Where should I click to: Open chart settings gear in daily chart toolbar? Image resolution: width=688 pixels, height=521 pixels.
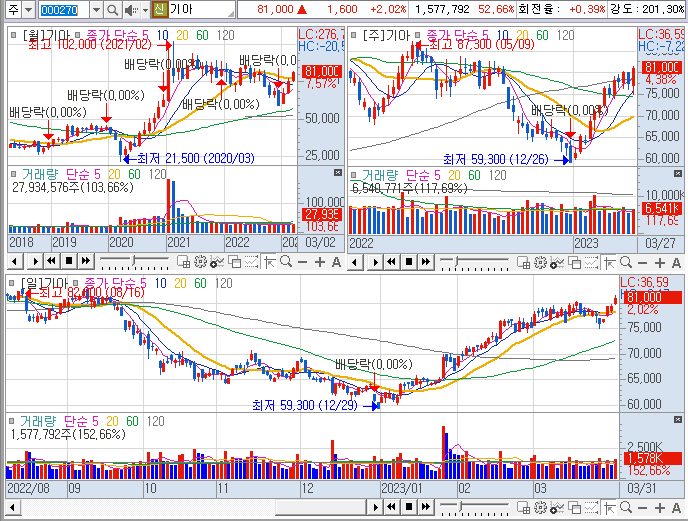click(540, 507)
